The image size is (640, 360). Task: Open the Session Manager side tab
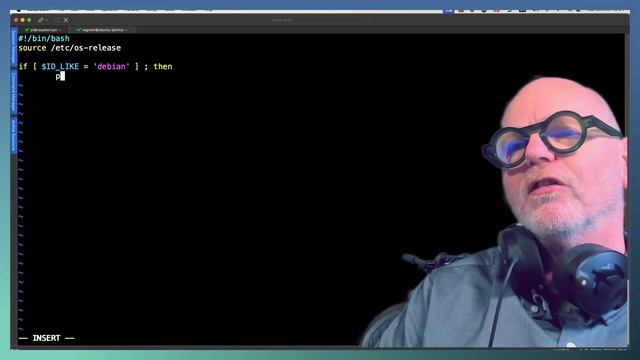(x=13, y=47)
